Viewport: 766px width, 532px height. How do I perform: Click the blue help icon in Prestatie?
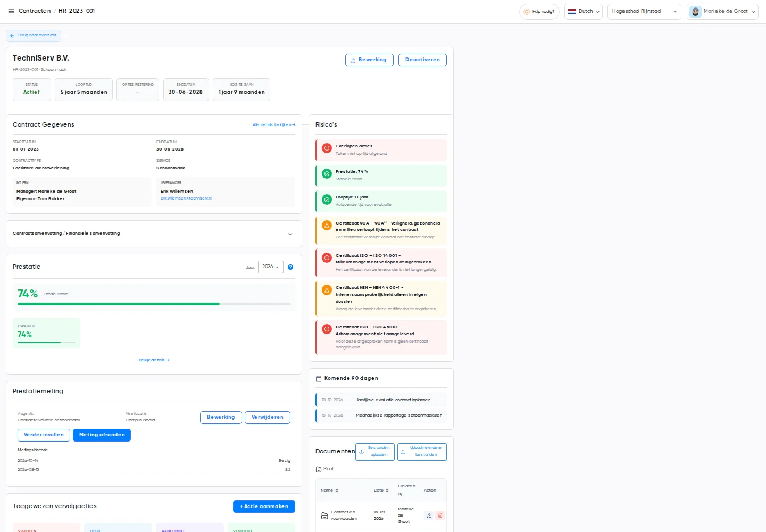coord(290,267)
